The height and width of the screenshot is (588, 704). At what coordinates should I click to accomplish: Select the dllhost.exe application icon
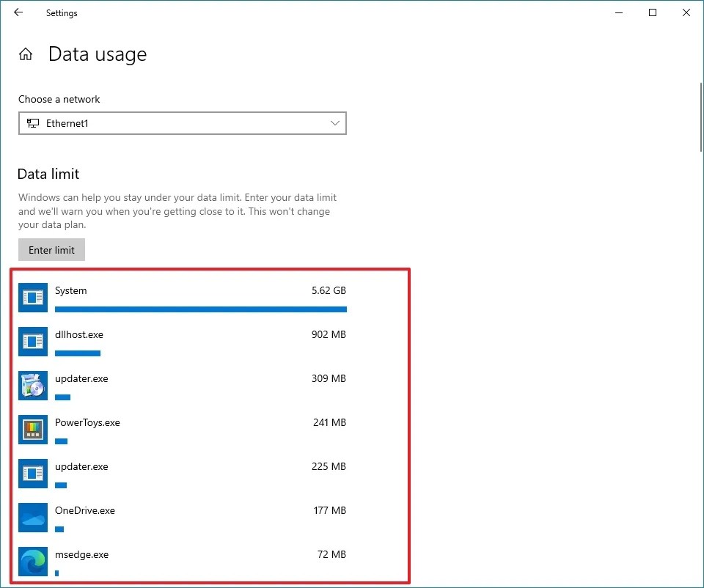tap(32, 341)
